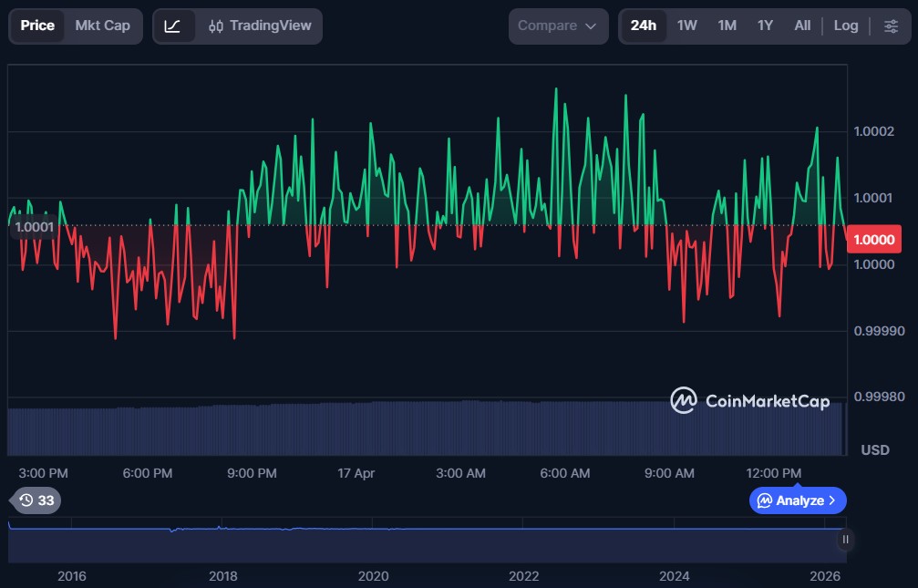The width and height of the screenshot is (918, 588).
Task: Select the 24h time range
Action: pyautogui.click(x=643, y=26)
